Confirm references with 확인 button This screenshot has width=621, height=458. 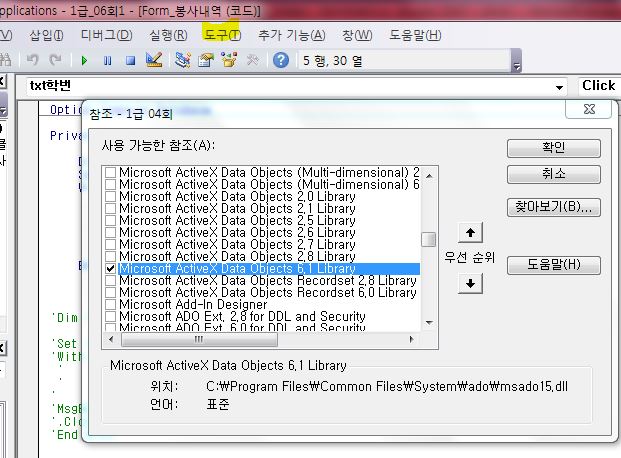[x=553, y=148]
